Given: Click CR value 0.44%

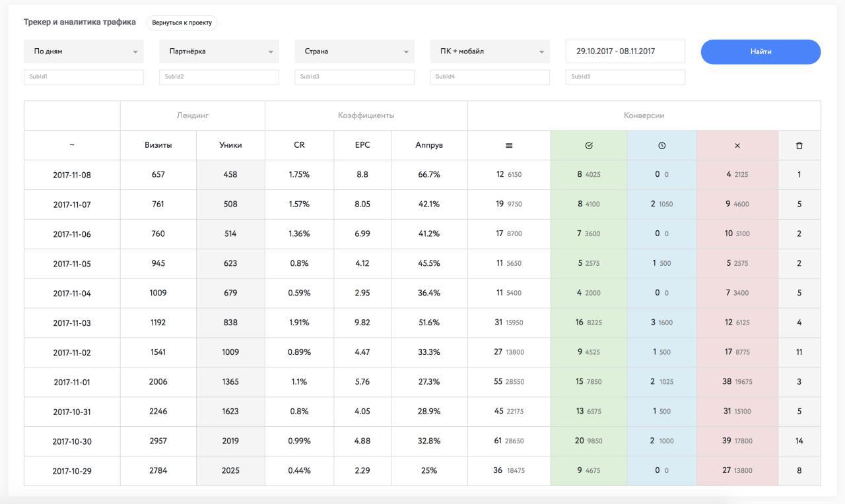Looking at the screenshot, I should [x=299, y=470].
